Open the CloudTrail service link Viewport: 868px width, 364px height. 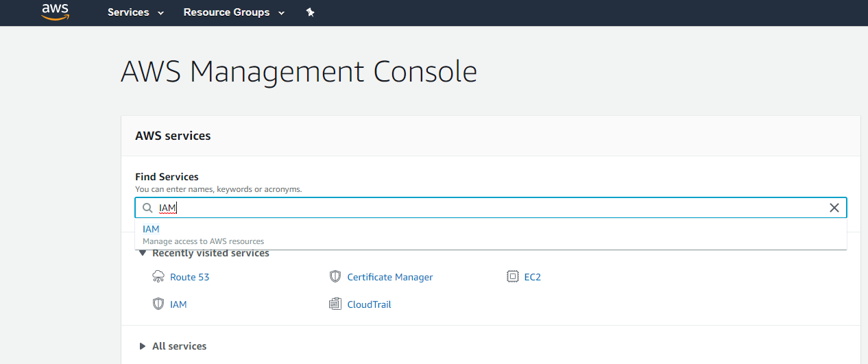[x=369, y=304]
